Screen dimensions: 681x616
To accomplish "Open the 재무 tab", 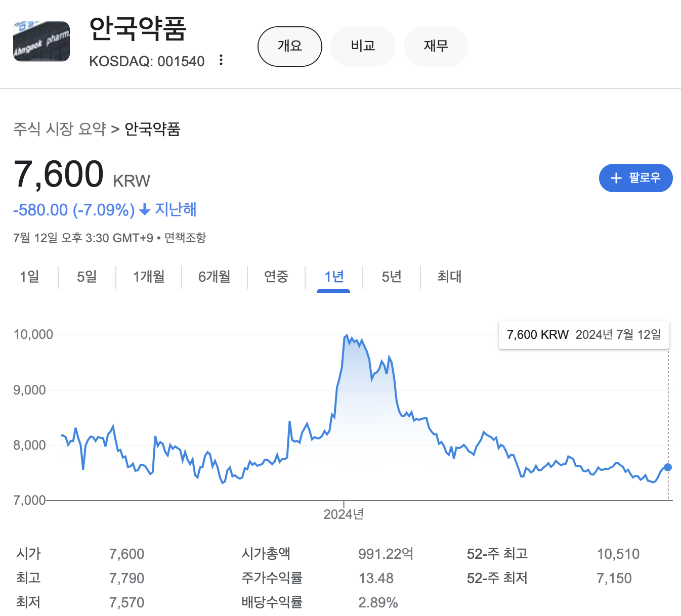I will [x=436, y=47].
